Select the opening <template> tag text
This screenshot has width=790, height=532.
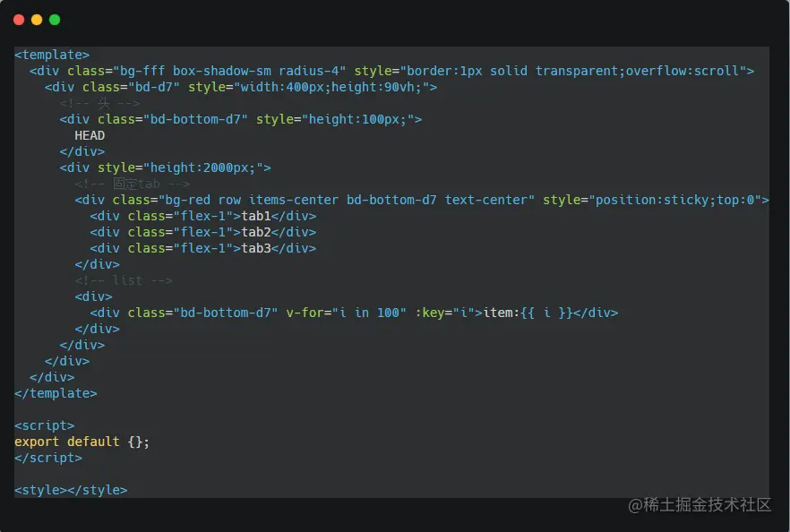52,55
